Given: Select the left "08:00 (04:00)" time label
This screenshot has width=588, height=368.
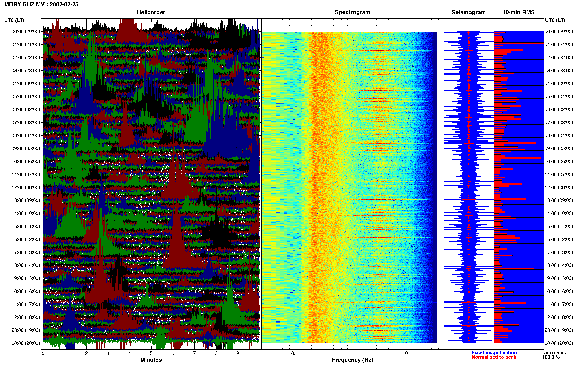Looking at the screenshot, I should coord(26,136).
